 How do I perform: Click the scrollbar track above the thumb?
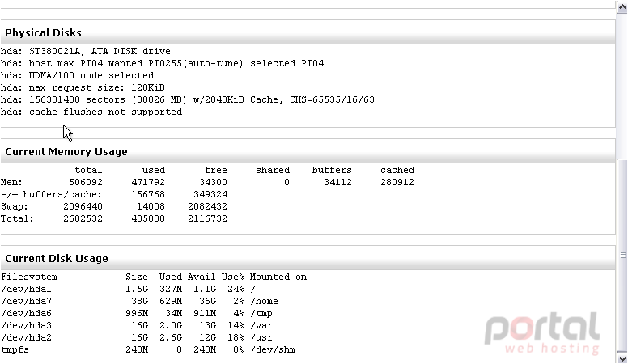(x=622, y=86)
